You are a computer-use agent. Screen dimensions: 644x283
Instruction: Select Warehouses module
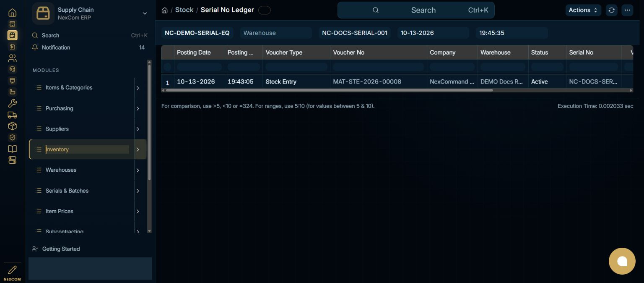pyautogui.click(x=61, y=170)
